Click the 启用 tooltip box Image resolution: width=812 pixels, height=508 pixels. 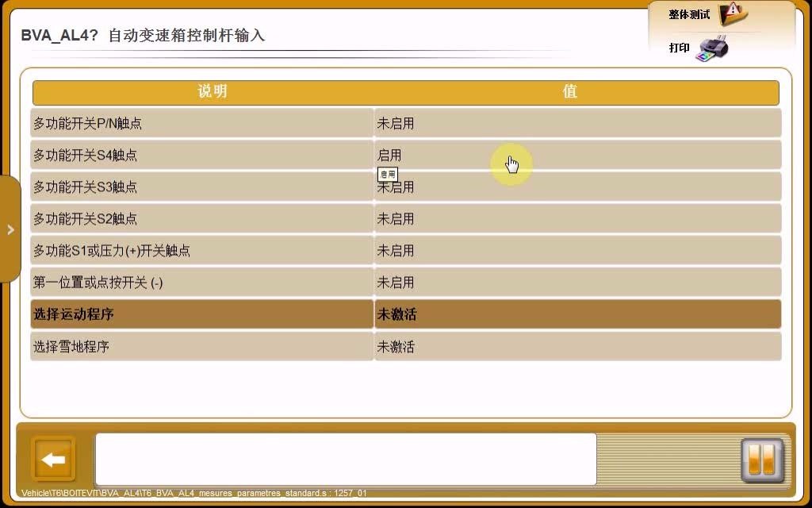[x=388, y=175]
